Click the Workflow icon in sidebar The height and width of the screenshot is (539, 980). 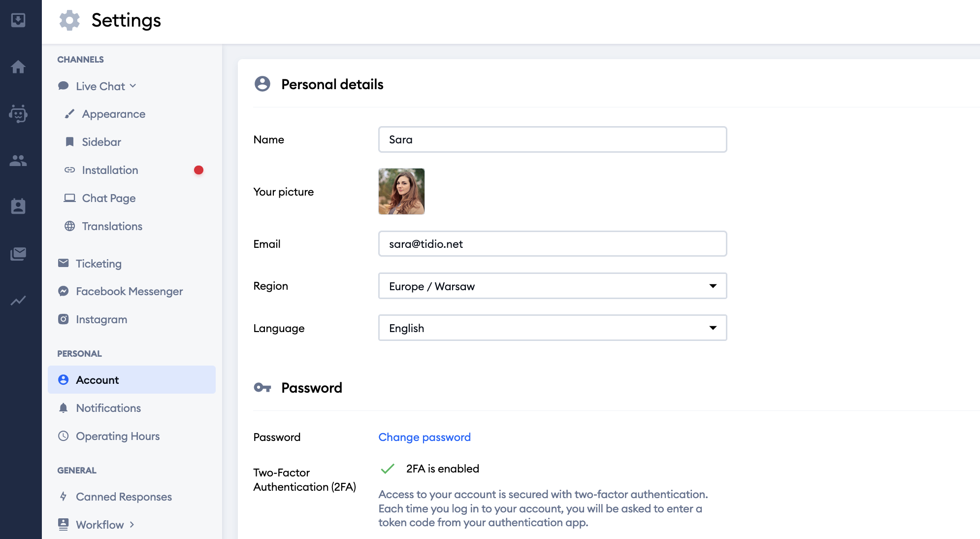tap(63, 524)
